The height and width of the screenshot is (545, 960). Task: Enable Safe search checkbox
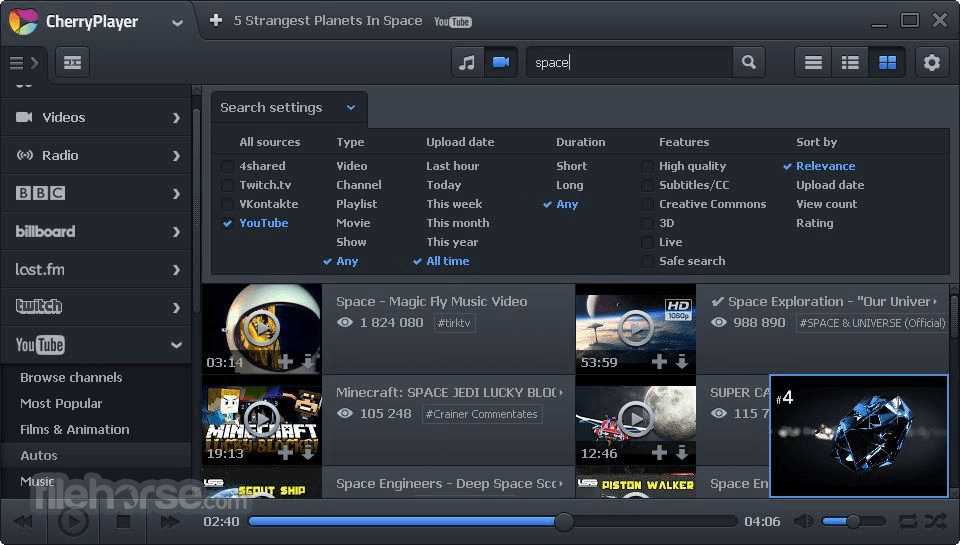click(x=647, y=261)
